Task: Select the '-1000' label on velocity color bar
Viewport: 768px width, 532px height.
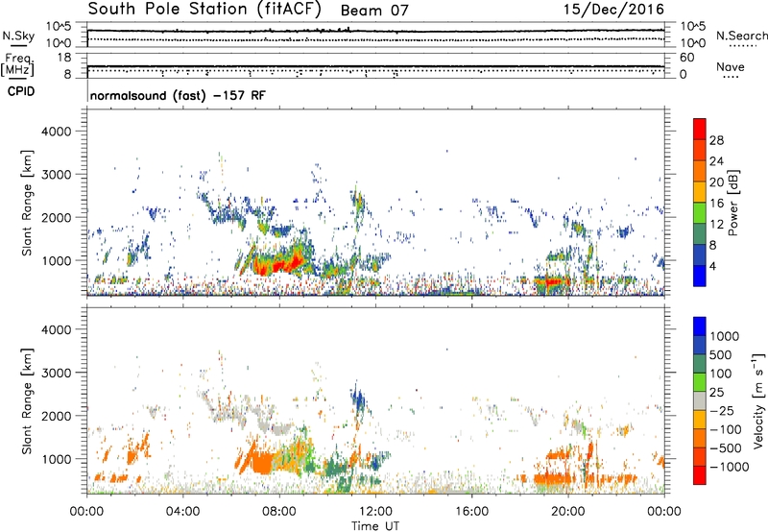Action: (729, 467)
